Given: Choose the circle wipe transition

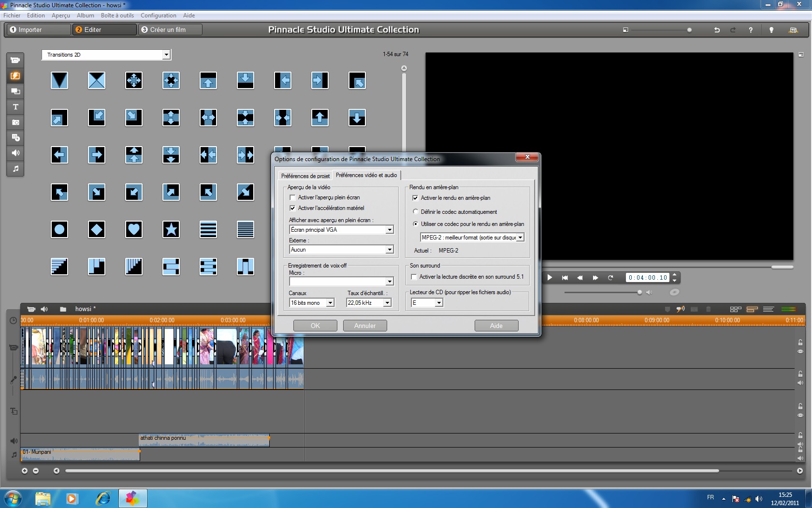Looking at the screenshot, I should click(59, 229).
